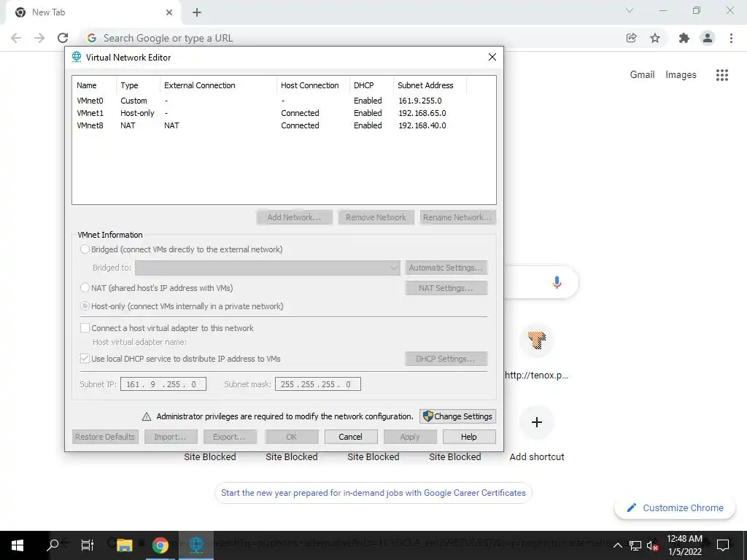747x560 pixels.
Task: Open the Windows Start menu
Action: coord(18,545)
